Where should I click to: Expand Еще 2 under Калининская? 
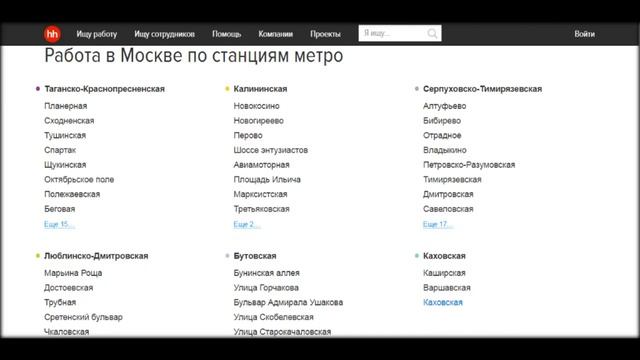[x=247, y=224]
